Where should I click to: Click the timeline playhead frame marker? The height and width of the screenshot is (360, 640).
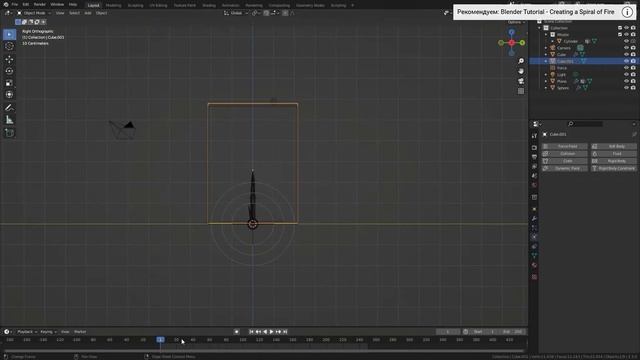click(x=160, y=340)
